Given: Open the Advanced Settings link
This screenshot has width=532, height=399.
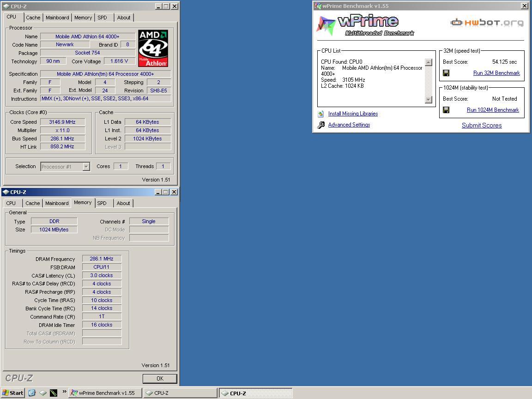Looking at the screenshot, I should (x=349, y=125).
